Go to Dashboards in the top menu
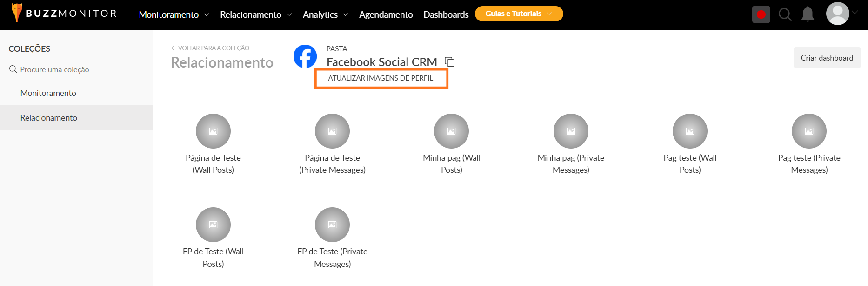Screen dimensions: 868x286 (x=446, y=14)
